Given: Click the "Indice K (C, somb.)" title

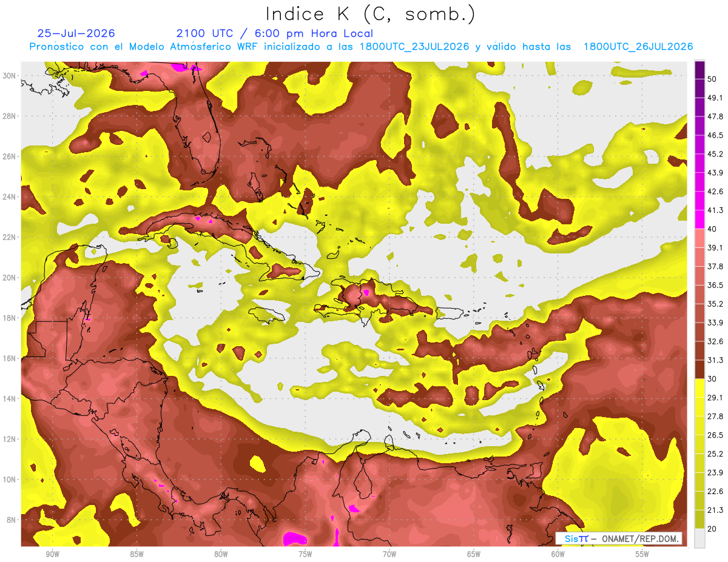Looking at the screenshot, I should pyautogui.click(x=371, y=15).
